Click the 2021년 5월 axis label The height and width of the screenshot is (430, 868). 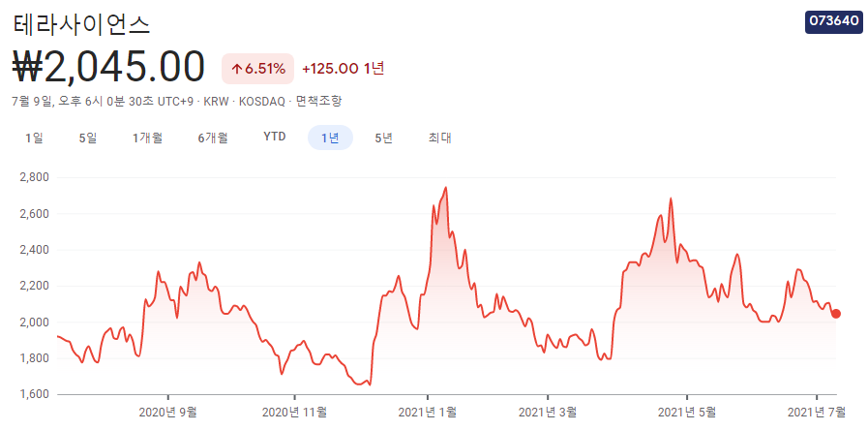686,413
